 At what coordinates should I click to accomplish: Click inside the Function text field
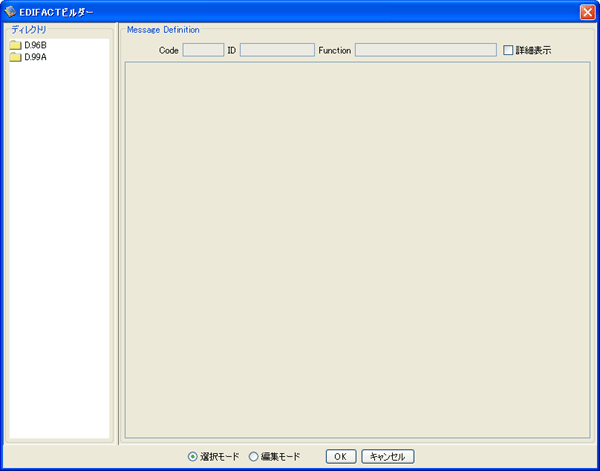425,49
